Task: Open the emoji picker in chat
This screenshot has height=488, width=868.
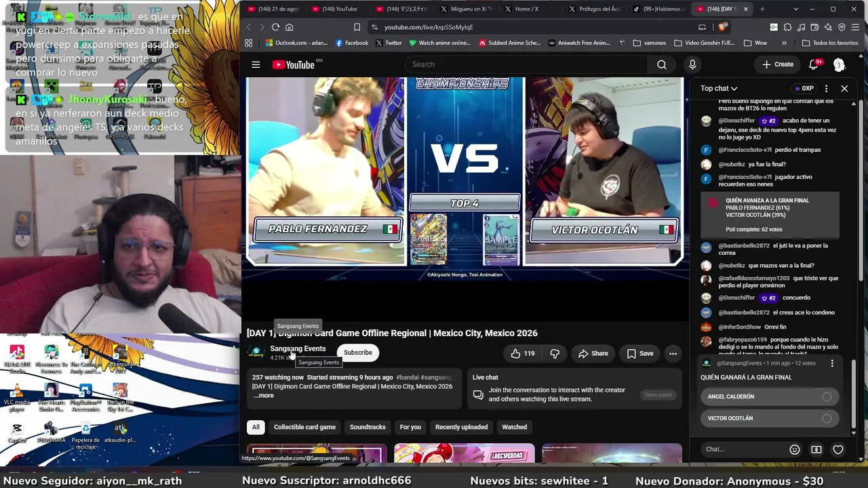Action: tap(795, 449)
